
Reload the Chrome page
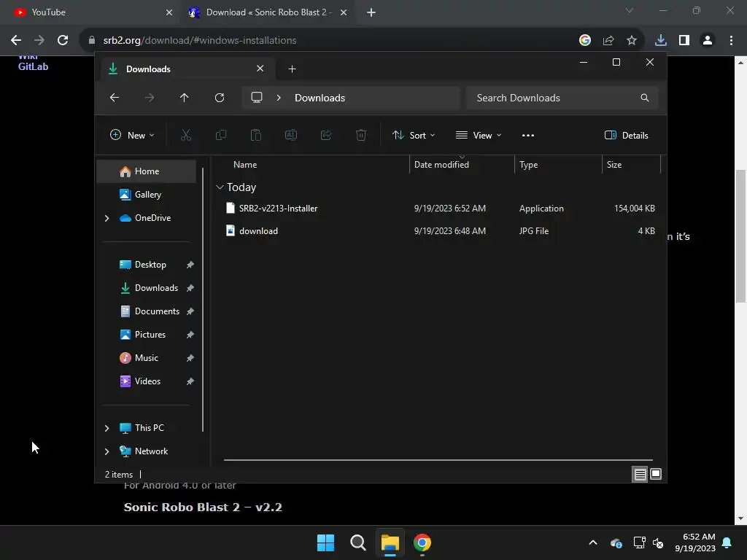63,40
